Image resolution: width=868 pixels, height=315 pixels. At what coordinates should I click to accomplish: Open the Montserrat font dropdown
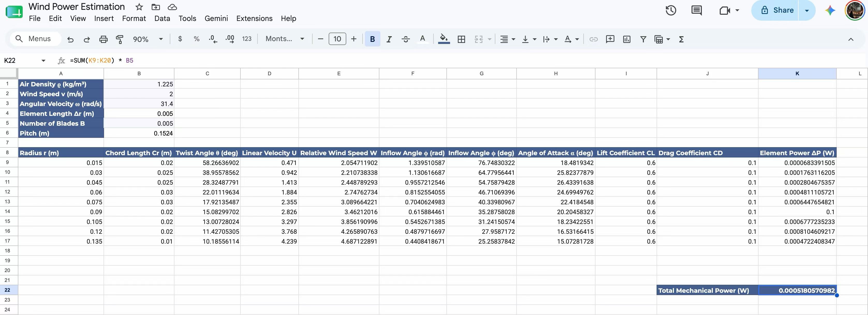(285, 39)
